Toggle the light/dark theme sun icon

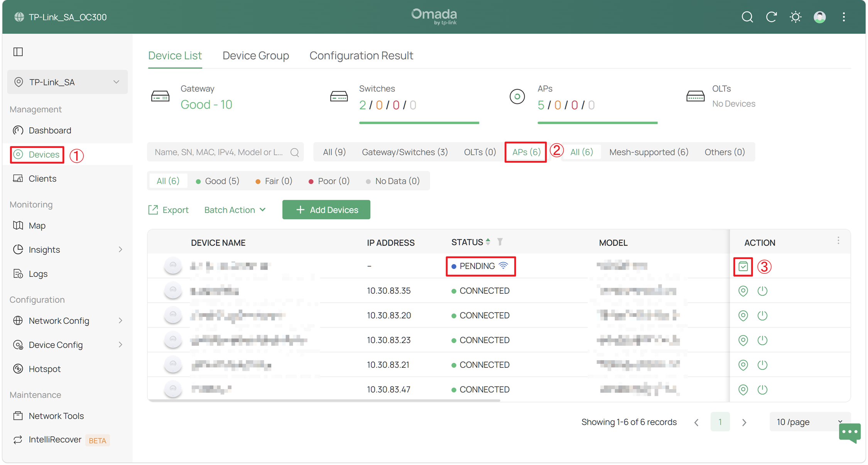[795, 17]
